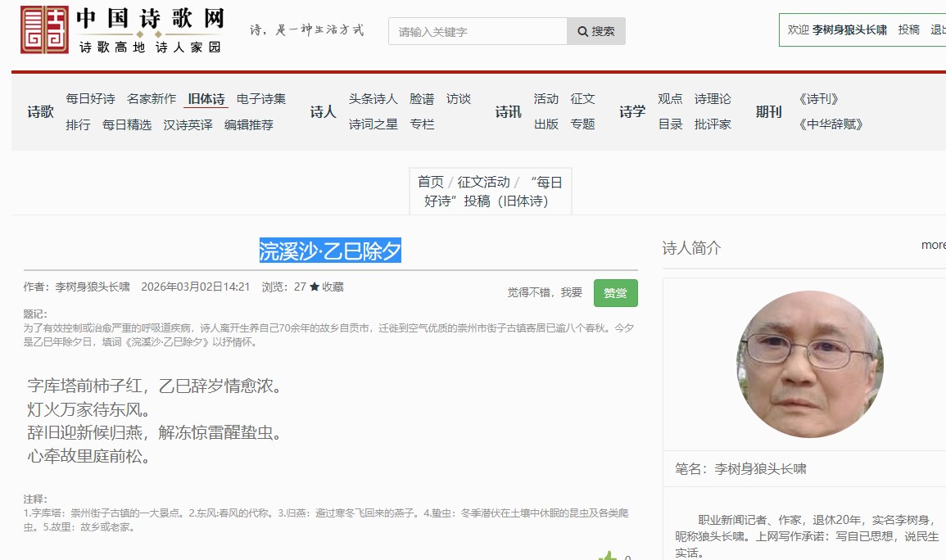
Task: Click the 投稿 link at top
Action: (908, 29)
